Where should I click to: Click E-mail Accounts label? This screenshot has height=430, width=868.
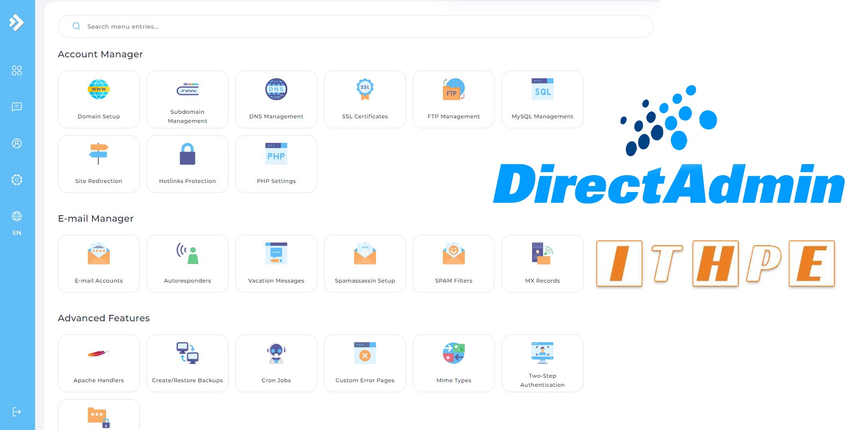[99, 281]
